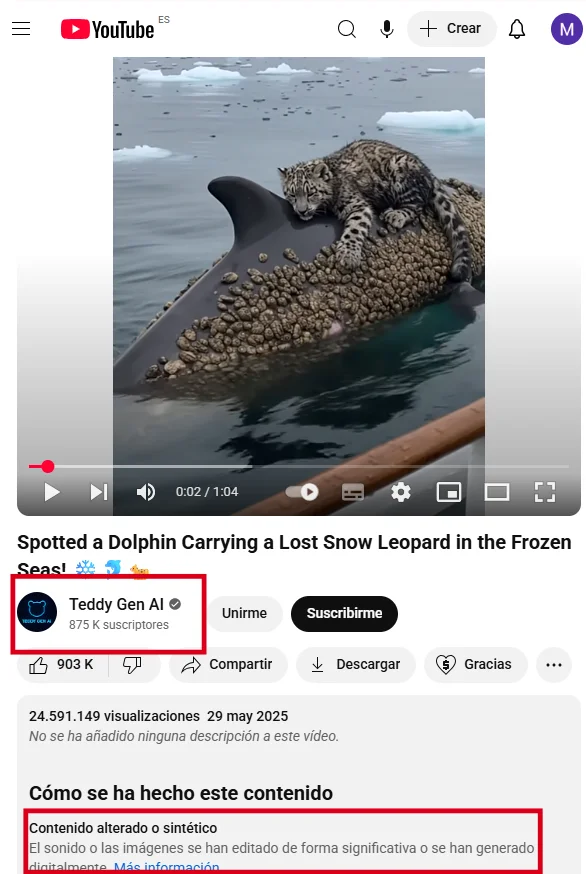586x874 pixels.
Task: Switch to theater mode
Action: pos(496,492)
